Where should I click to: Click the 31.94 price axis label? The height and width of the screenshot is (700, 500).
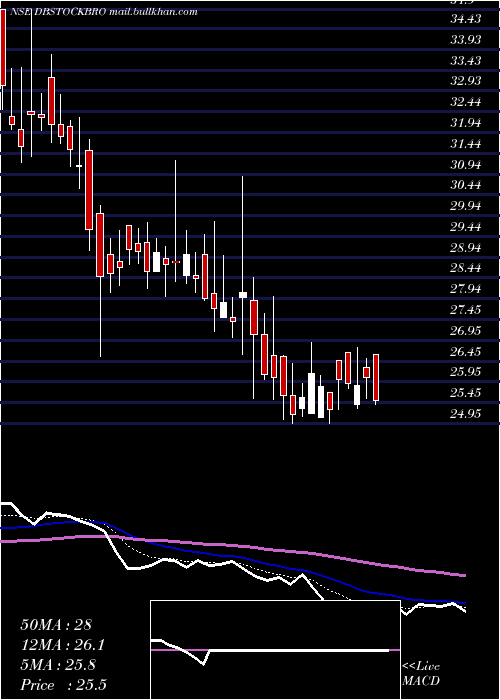(467, 122)
